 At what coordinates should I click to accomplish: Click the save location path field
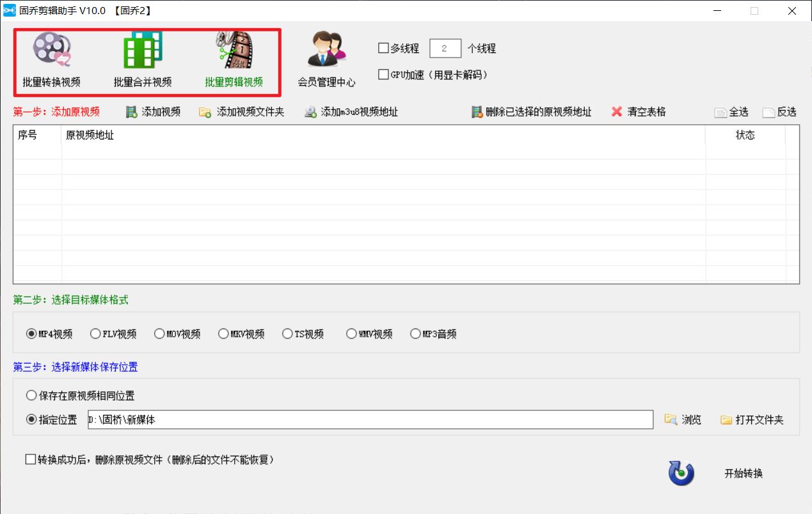click(370, 420)
